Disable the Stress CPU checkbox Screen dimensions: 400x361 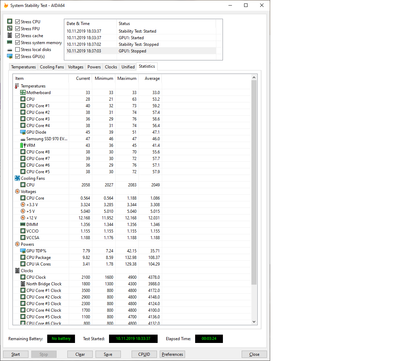click(x=17, y=22)
